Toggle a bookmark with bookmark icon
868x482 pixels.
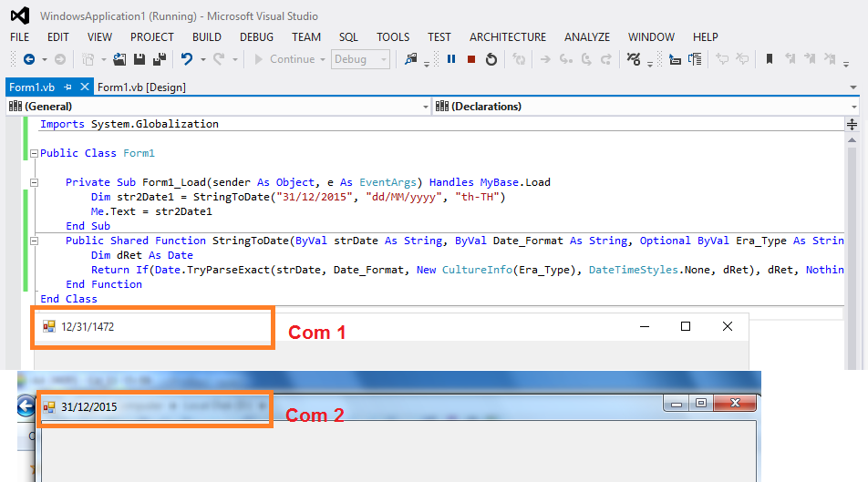pyautogui.click(x=770, y=59)
